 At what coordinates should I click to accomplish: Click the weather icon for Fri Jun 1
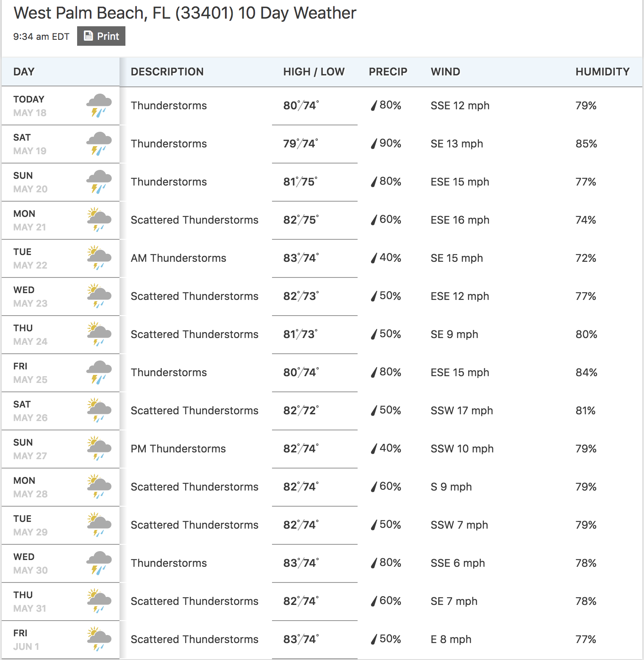pyautogui.click(x=99, y=639)
